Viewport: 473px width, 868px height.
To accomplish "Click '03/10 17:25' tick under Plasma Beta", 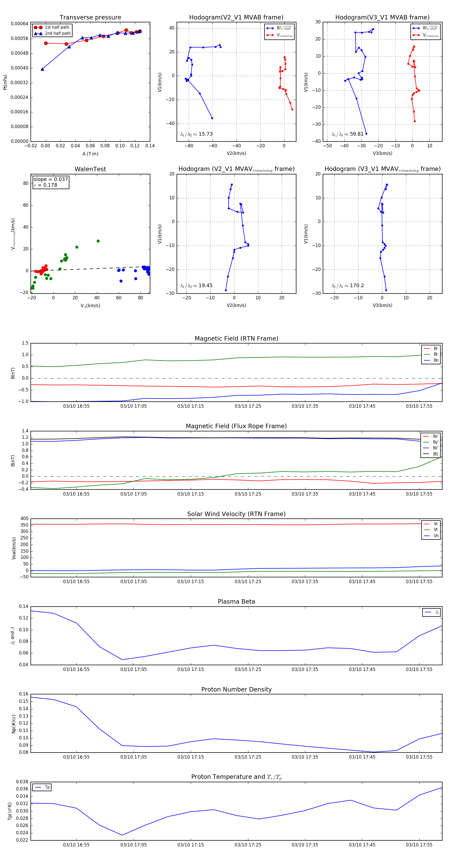I will click(x=248, y=669).
